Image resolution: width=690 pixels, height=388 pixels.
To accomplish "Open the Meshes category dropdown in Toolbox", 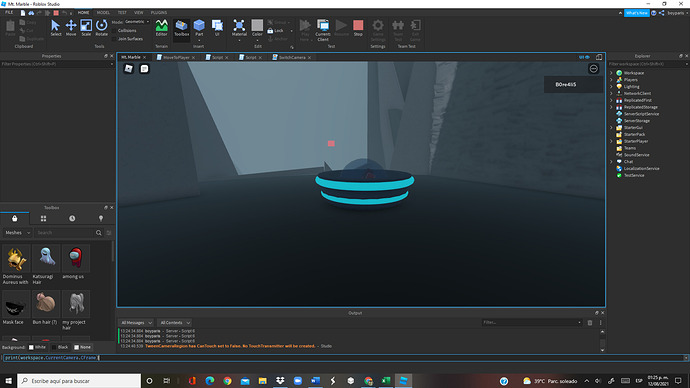I will point(18,233).
